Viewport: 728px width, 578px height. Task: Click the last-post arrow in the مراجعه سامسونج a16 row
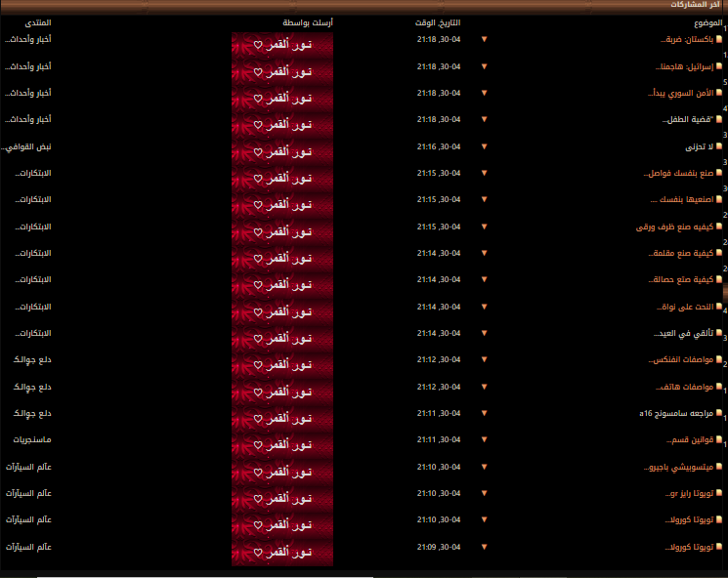[x=485, y=413]
